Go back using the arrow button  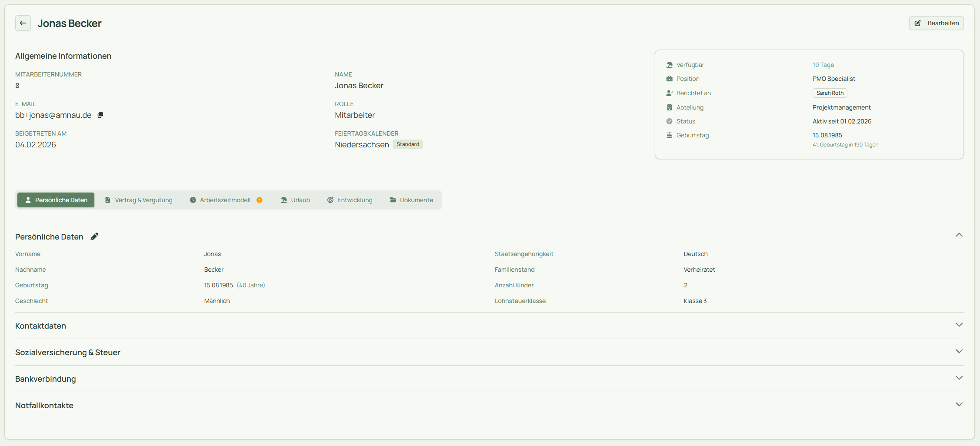tap(23, 23)
